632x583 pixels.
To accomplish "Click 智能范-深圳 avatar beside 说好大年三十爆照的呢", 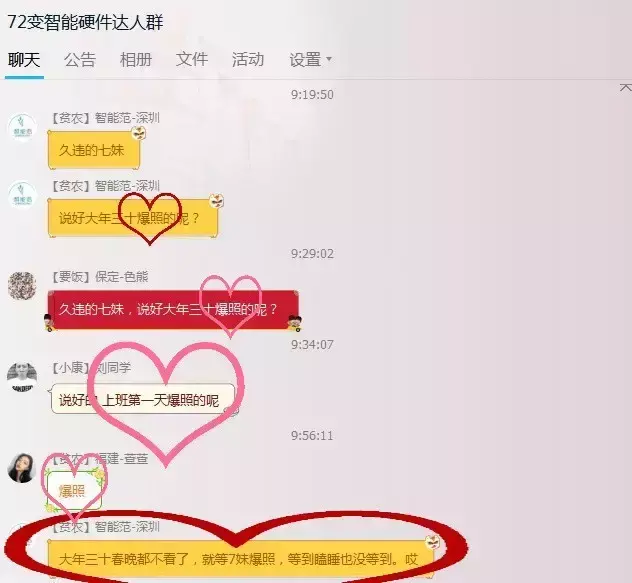I will click(22, 196).
